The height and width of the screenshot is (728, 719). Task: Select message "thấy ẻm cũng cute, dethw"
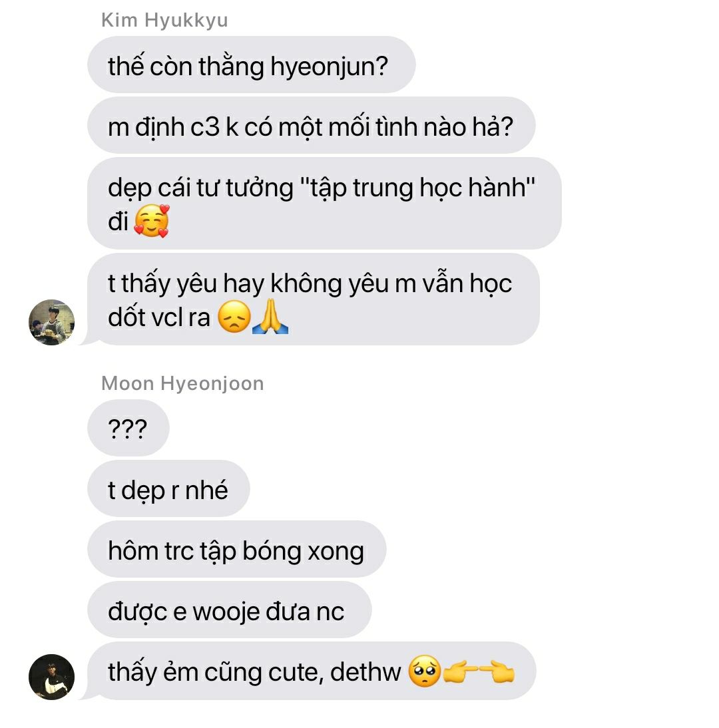click(x=312, y=671)
